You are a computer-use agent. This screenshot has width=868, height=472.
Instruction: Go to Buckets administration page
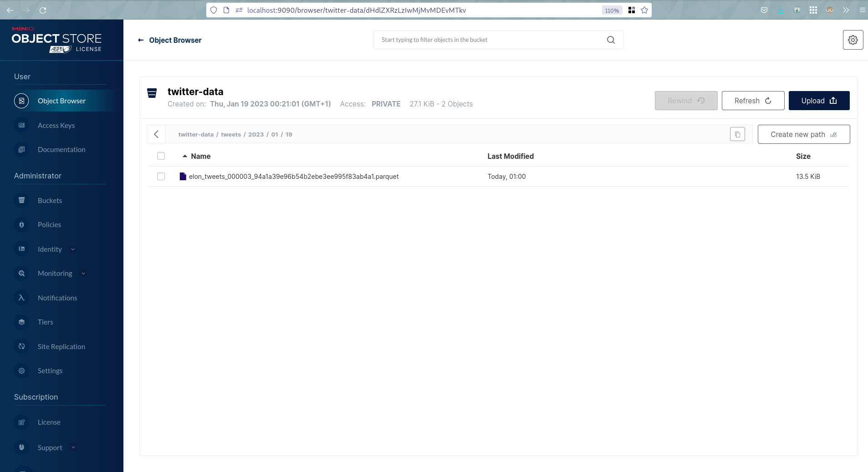coord(50,200)
